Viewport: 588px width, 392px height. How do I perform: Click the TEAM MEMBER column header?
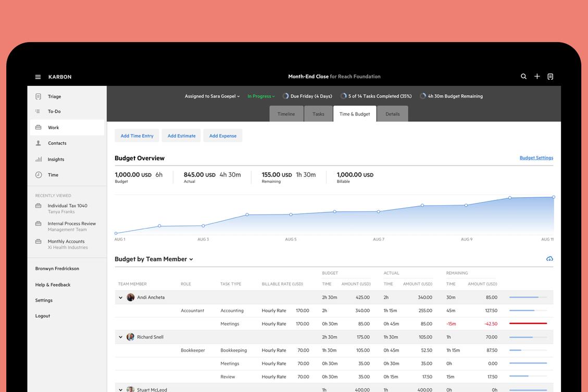tap(132, 284)
